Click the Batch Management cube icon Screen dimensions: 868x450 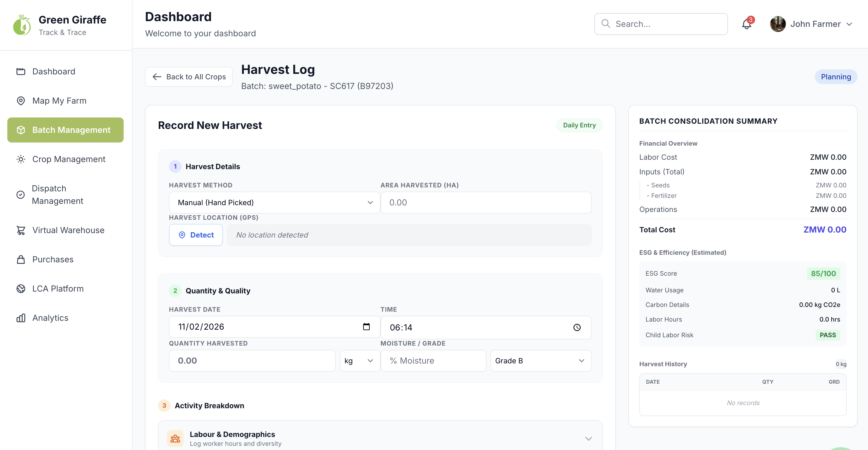(x=21, y=130)
